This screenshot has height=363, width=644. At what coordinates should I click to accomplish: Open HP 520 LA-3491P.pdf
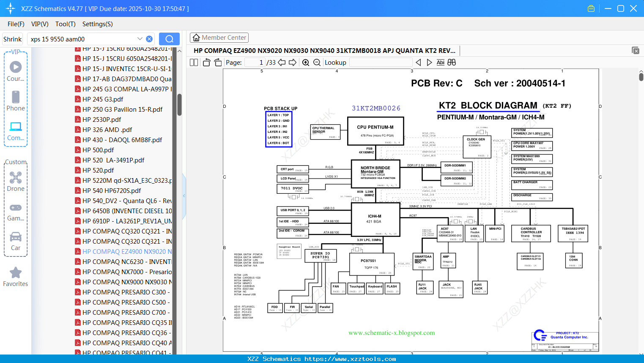click(110, 160)
